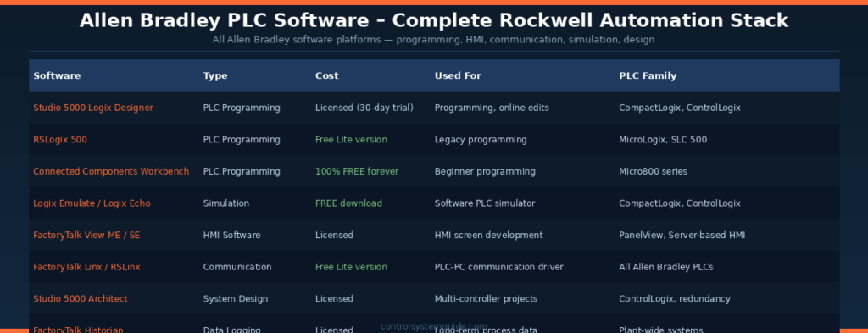Select the "PLC Family" column header
This screenshot has height=333, width=868.
click(648, 75)
